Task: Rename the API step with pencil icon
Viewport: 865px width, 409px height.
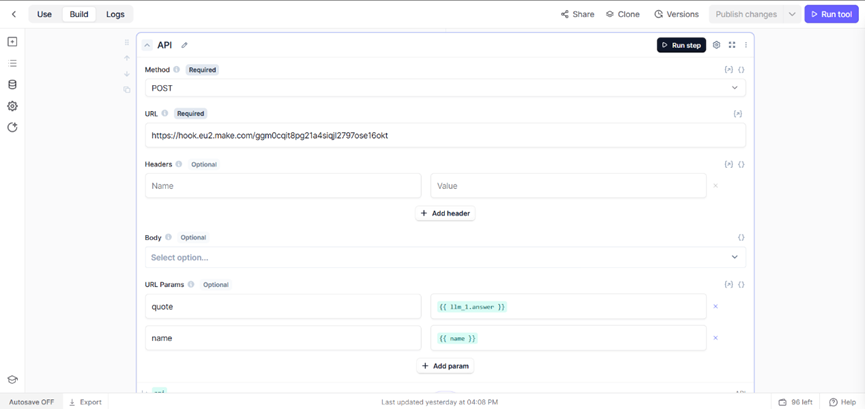Action: (184, 45)
